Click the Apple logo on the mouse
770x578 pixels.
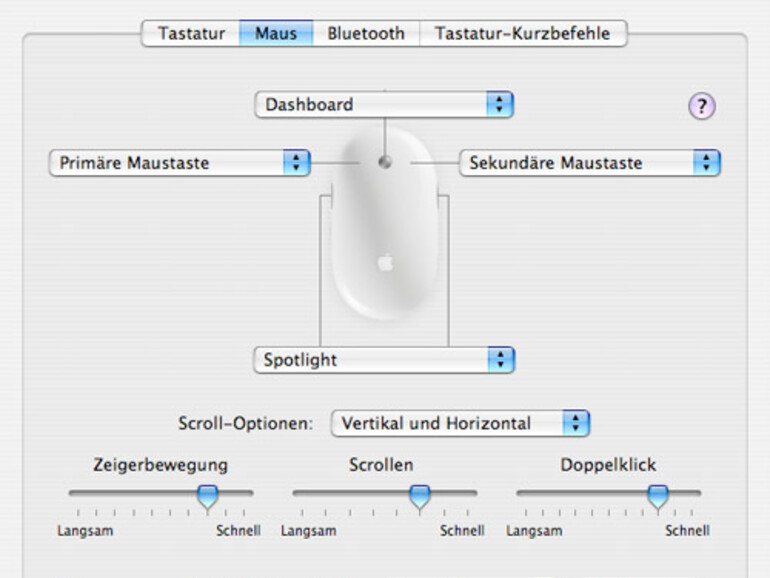(385, 263)
